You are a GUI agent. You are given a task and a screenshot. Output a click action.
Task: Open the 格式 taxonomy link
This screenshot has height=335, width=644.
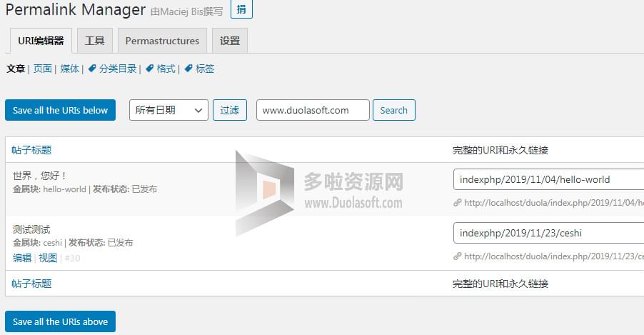pos(166,69)
